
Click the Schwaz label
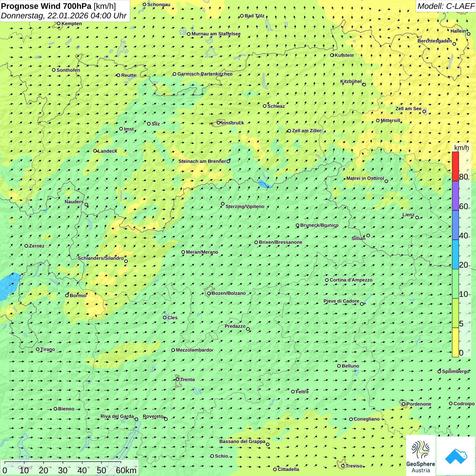[x=276, y=106]
